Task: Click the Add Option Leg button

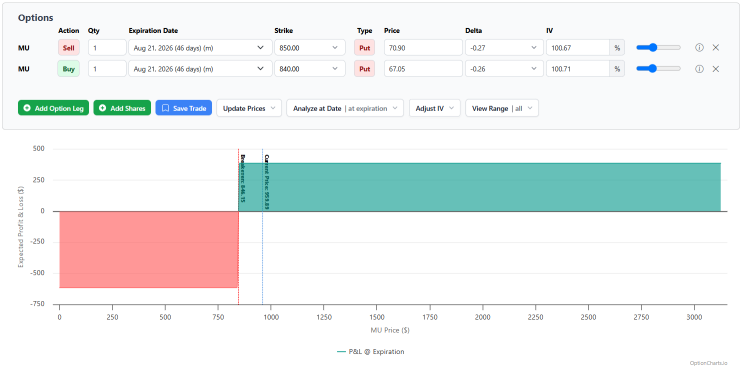Action: tap(53, 108)
